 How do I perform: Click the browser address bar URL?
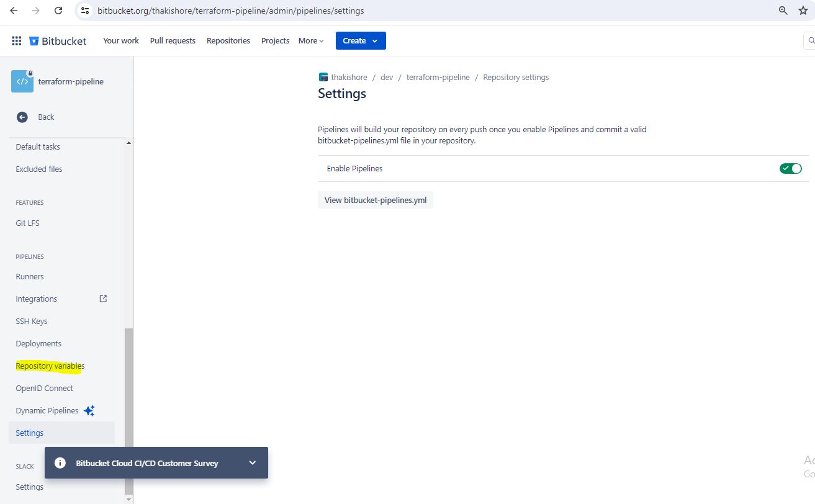click(230, 11)
